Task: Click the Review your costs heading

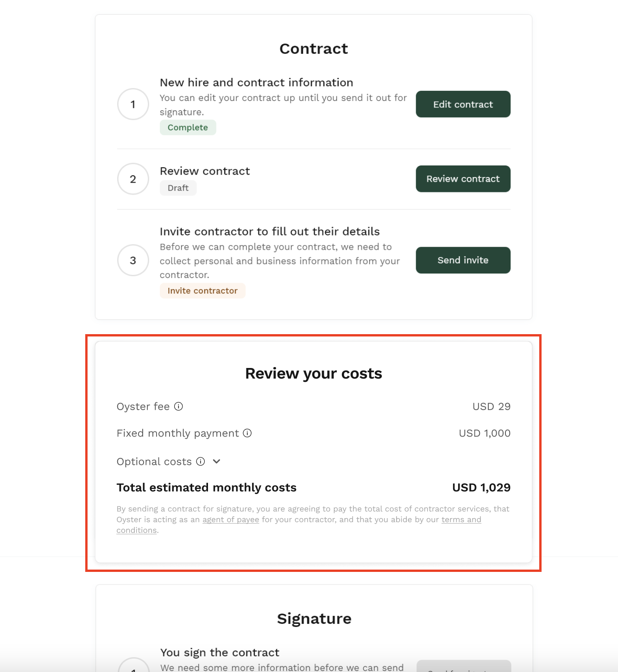Action: pyautogui.click(x=314, y=374)
